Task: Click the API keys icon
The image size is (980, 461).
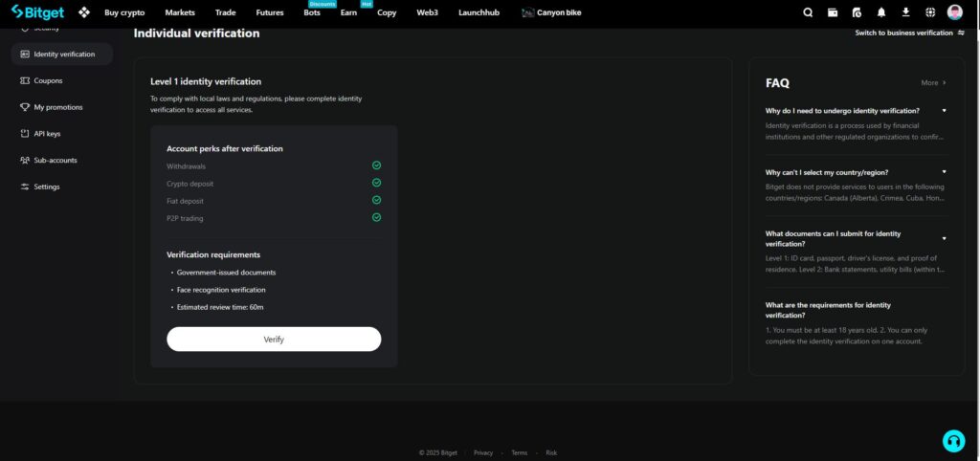Action: pyautogui.click(x=25, y=134)
